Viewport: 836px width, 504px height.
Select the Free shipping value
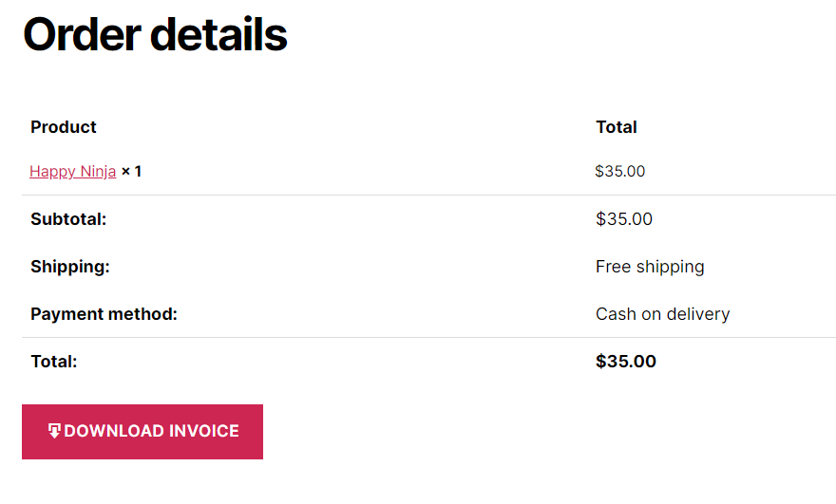(x=650, y=267)
